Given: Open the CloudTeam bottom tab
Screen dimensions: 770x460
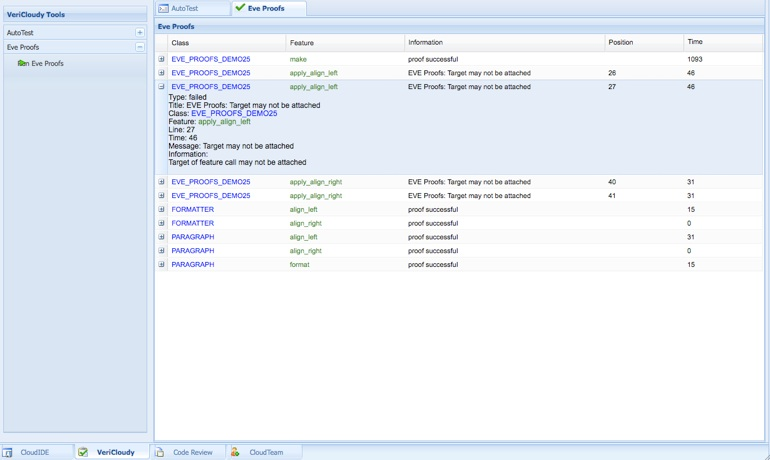Looking at the screenshot, I should pyautogui.click(x=264, y=452).
